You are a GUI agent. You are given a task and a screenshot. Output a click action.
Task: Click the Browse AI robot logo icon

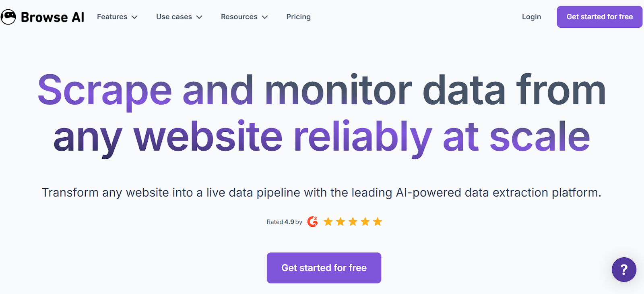[8, 17]
